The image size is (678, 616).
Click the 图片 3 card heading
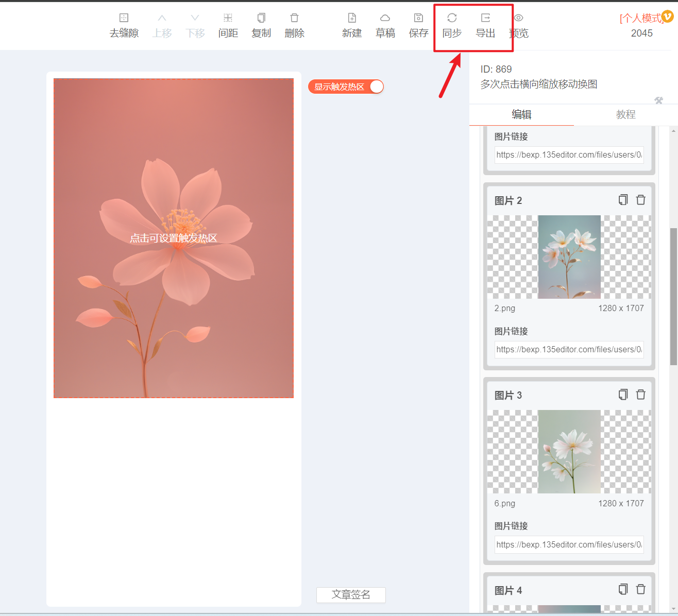pyautogui.click(x=508, y=395)
